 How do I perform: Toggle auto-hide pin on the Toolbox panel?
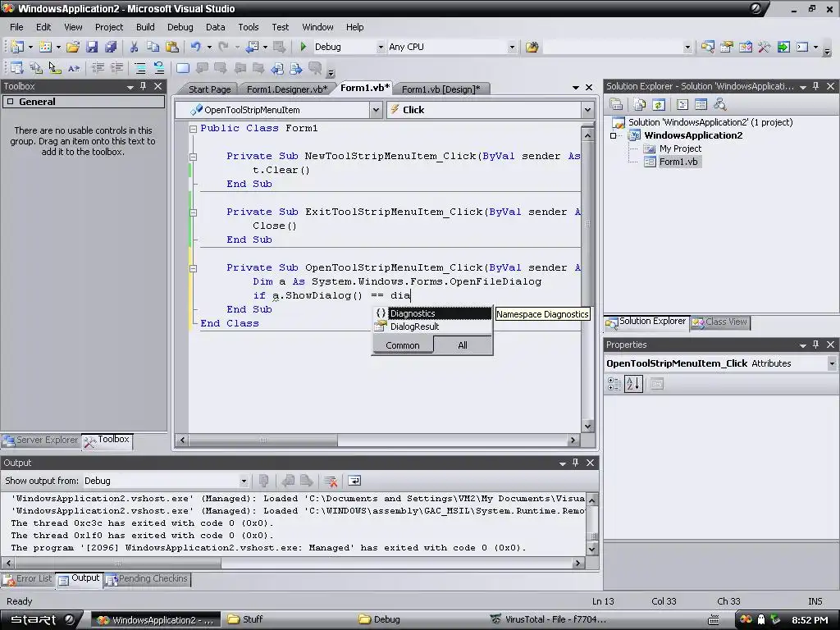point(143,86)
